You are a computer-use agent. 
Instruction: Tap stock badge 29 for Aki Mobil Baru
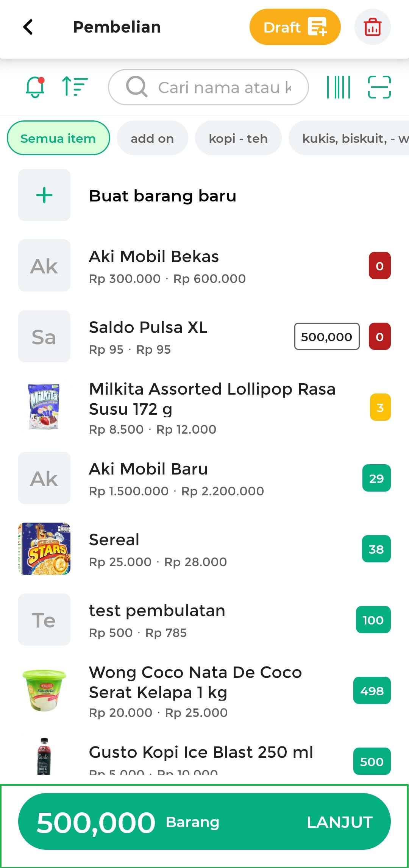tap(376, 478)
